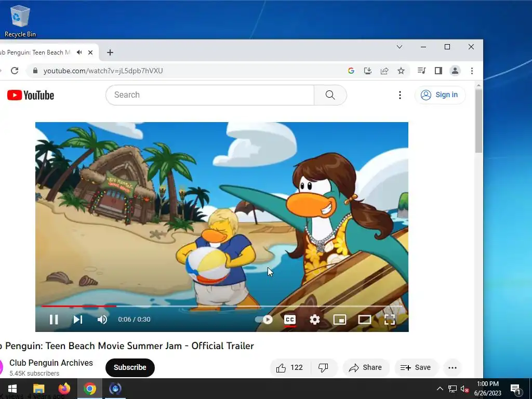
Task: Dislike the video
Action: click(x=323, y=368)
